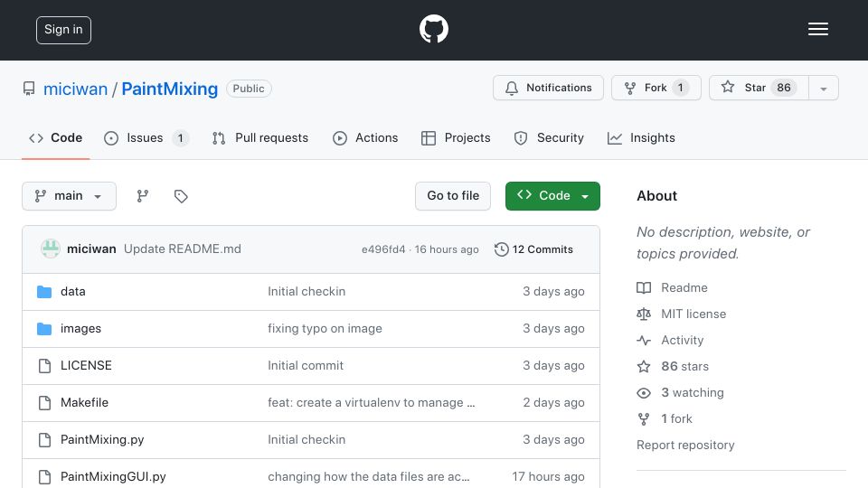
Task: Open the Update README.md commit message
Action: point(183,249)
